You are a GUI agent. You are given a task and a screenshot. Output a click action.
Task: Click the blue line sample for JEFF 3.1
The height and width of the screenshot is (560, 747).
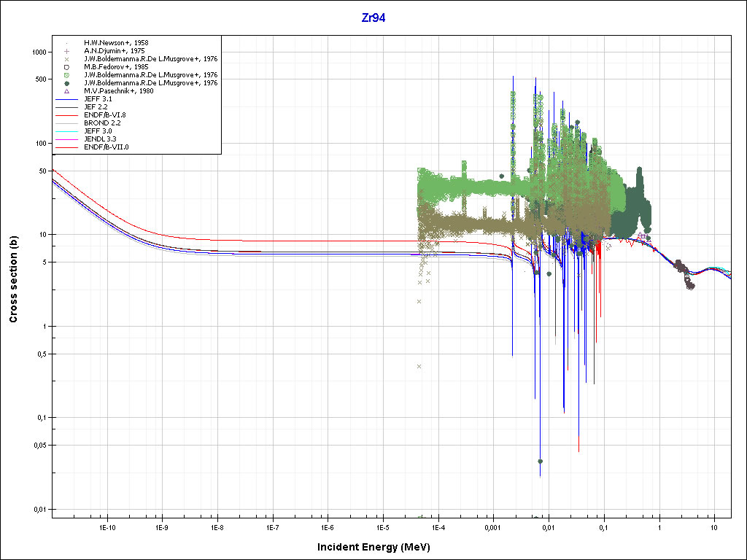(x=66, y=99)
